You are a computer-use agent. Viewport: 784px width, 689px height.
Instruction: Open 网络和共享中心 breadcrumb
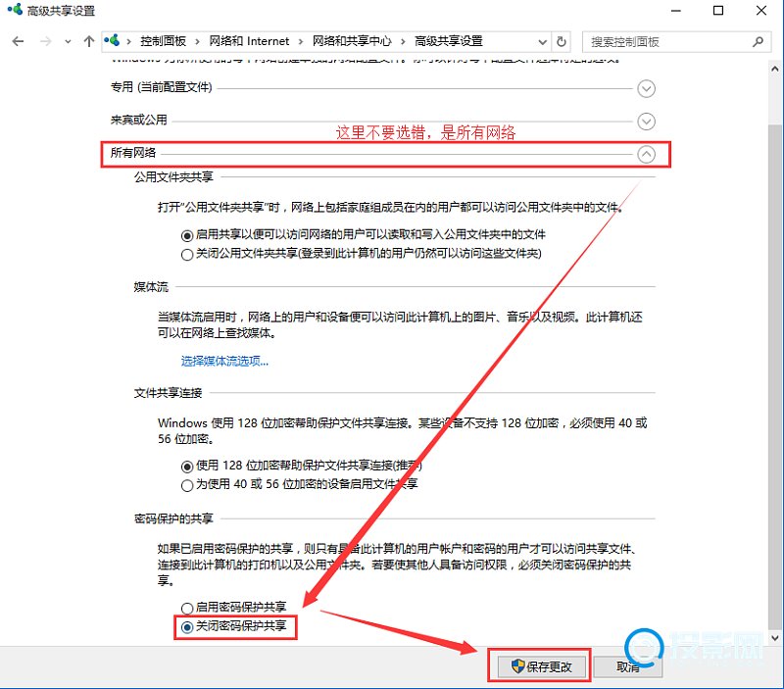coord(352,41)
